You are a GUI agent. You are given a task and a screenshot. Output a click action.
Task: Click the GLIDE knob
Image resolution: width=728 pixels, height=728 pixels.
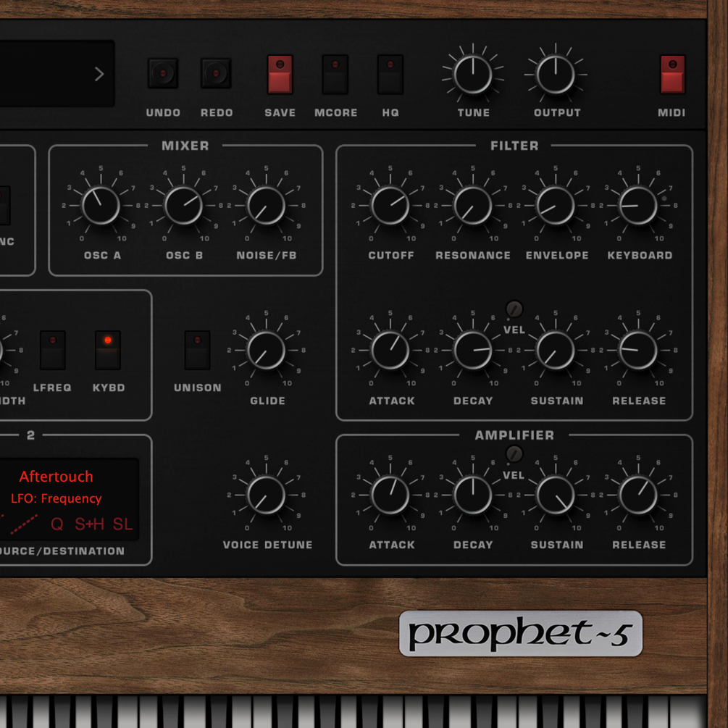(x=266, y=351)
